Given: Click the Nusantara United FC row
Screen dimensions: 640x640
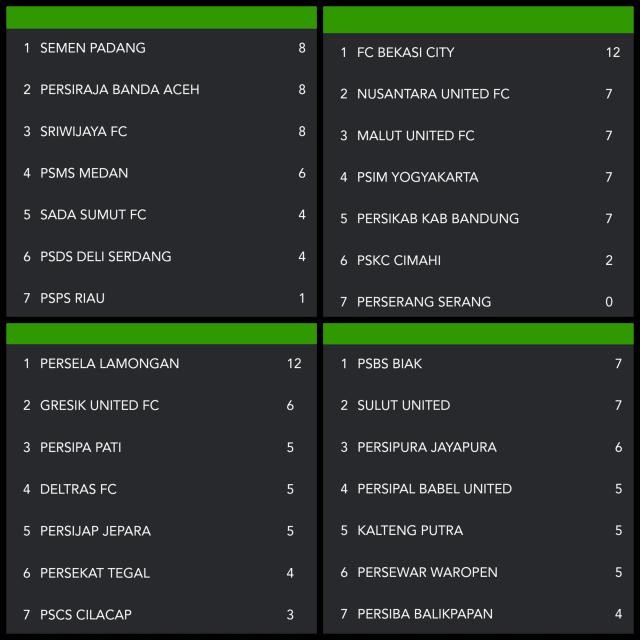Looking at the screenshot, I should pyautogui.click(x=478, y=94).
